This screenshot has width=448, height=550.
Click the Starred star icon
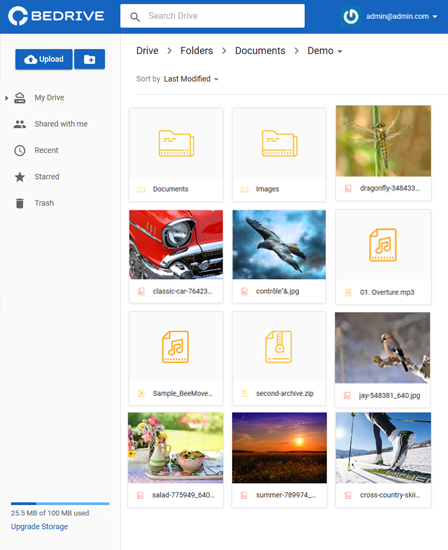20,177
